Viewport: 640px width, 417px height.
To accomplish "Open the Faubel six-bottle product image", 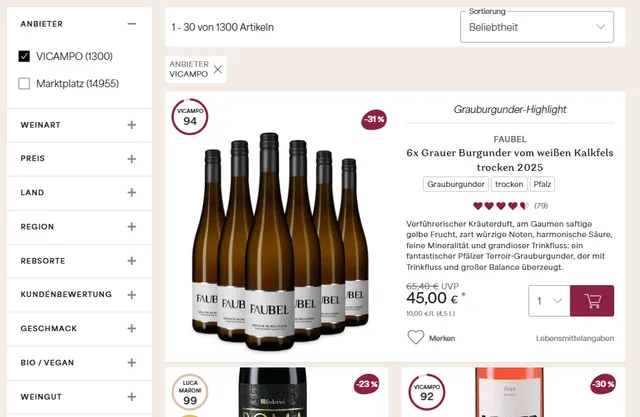I will tap(280, 241).
